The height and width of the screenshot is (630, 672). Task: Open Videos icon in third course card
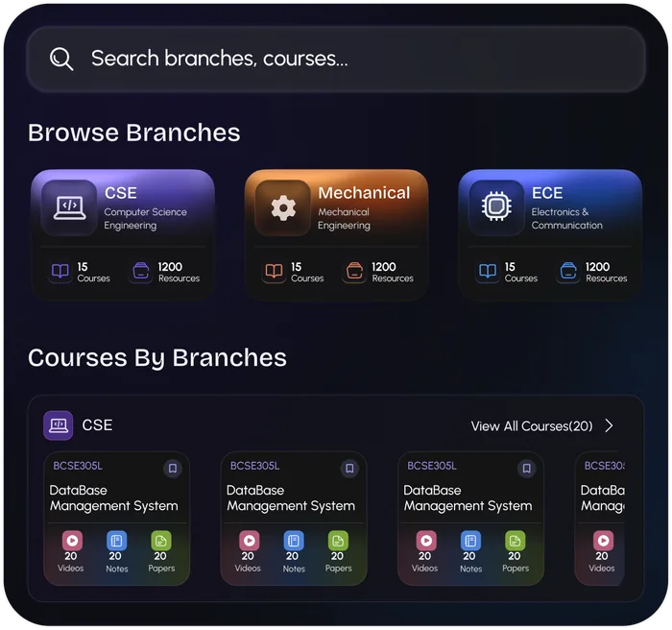click(x=426, y=541)
